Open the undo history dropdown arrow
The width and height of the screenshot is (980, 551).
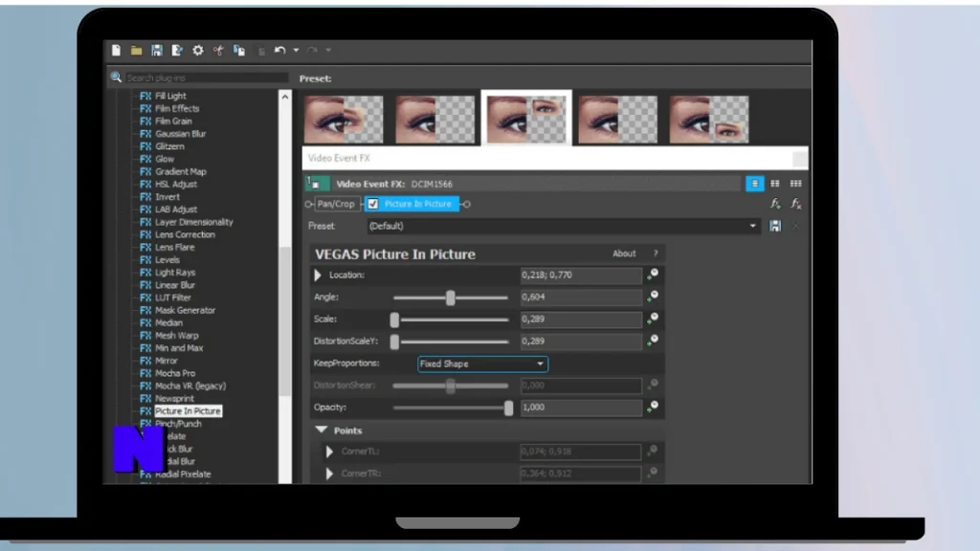[x=296, y=50]
